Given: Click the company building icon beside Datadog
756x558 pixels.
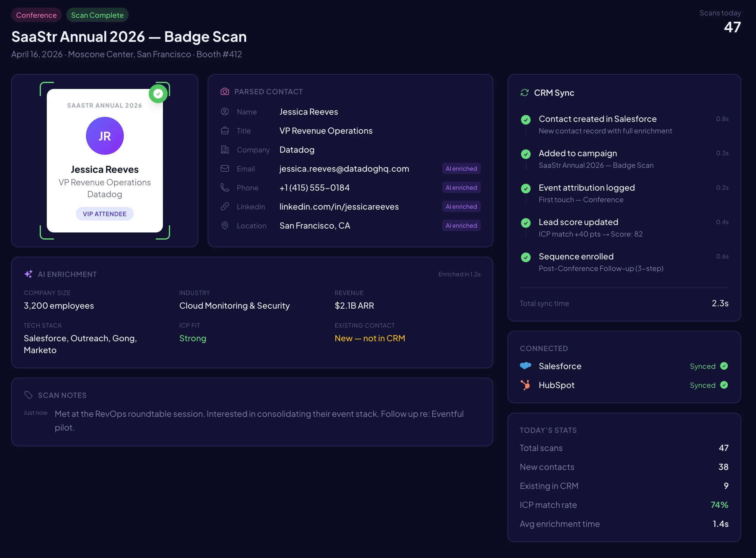Looking at the screenshot, I should coord(225,149).
